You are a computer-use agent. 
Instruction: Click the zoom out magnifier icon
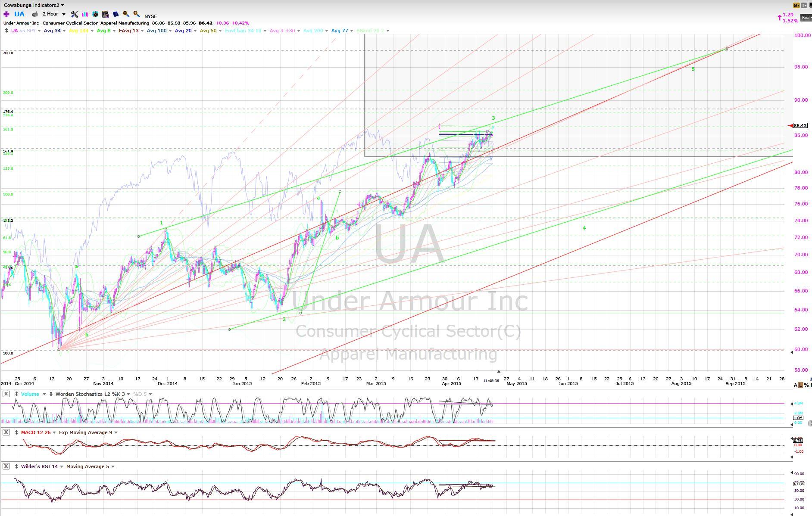126,14
